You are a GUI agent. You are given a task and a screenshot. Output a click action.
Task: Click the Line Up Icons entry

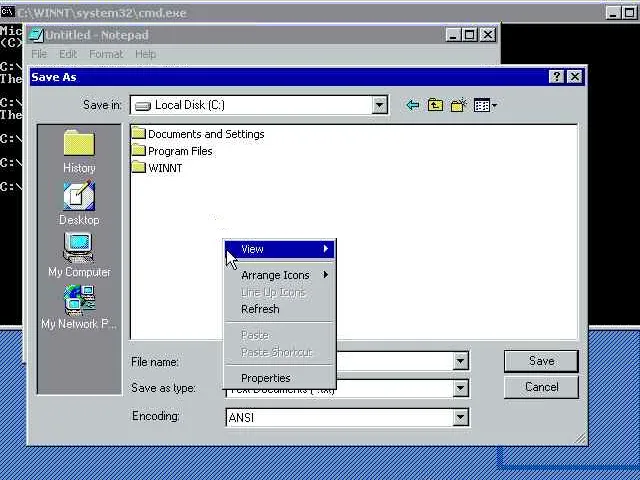(x=280, y=292)
